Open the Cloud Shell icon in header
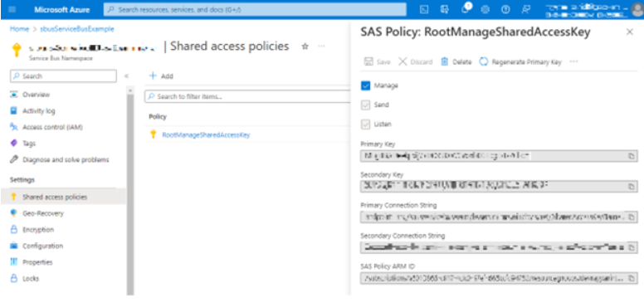Image resolution: width=644 pixels, height=303 pixels. 425,9
